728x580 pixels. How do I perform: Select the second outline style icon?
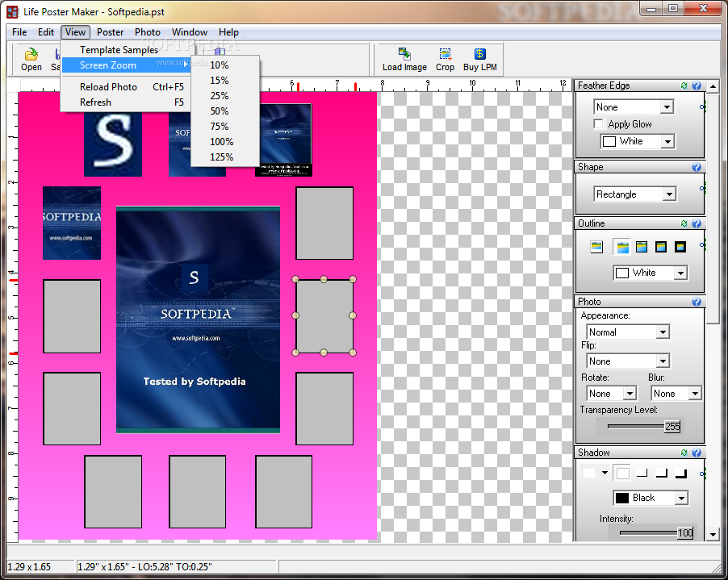622,247
